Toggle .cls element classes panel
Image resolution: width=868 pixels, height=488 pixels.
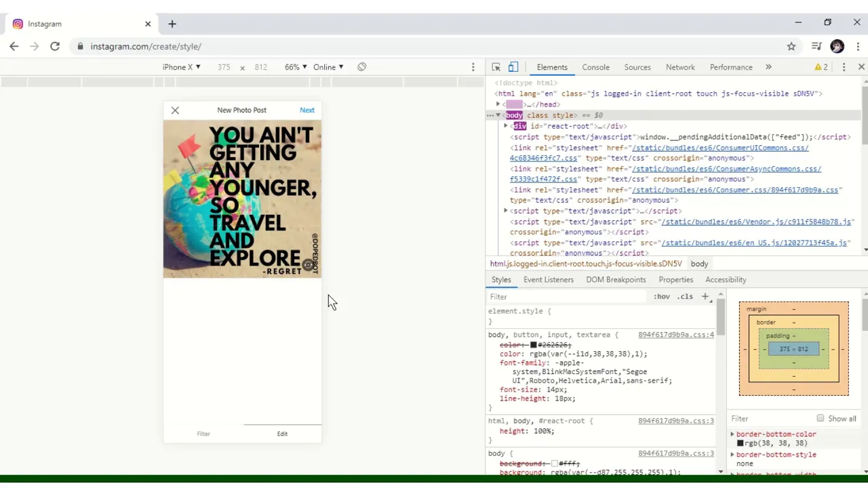(685, 297)
